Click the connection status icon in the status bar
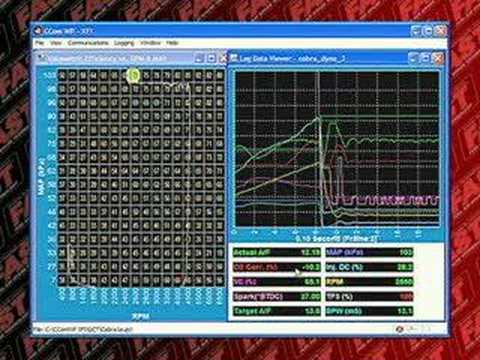The width and height of the screenshot is (480, 360). 399,329
